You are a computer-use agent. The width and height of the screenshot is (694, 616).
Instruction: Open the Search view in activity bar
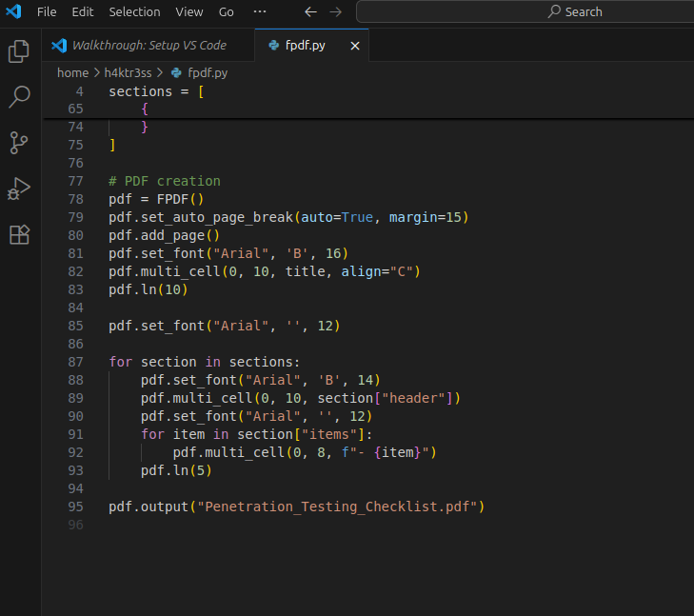19,96
